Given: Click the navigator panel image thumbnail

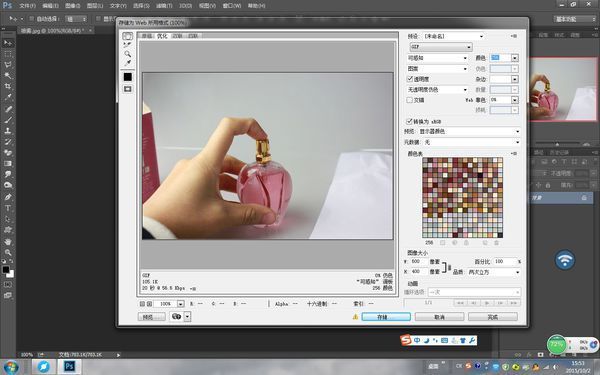Looking at the screenshot, I should point(563,89).
